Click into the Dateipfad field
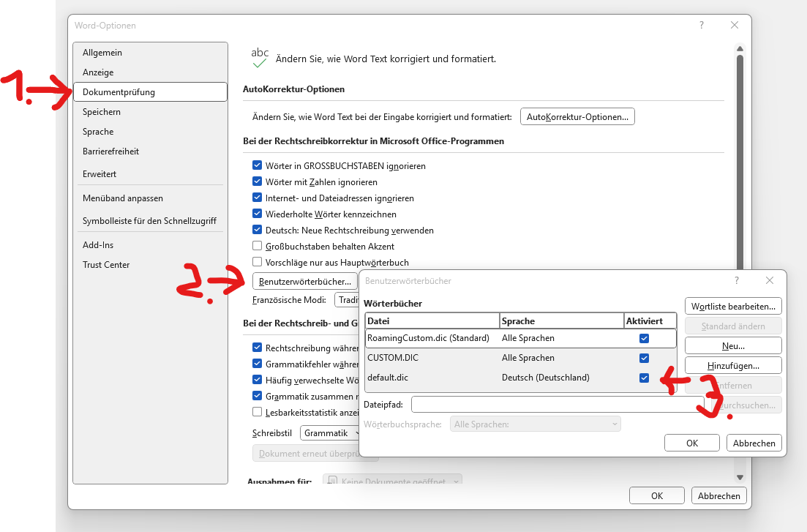This screenshot has height=532, width=807. click(x=558, y=405)
